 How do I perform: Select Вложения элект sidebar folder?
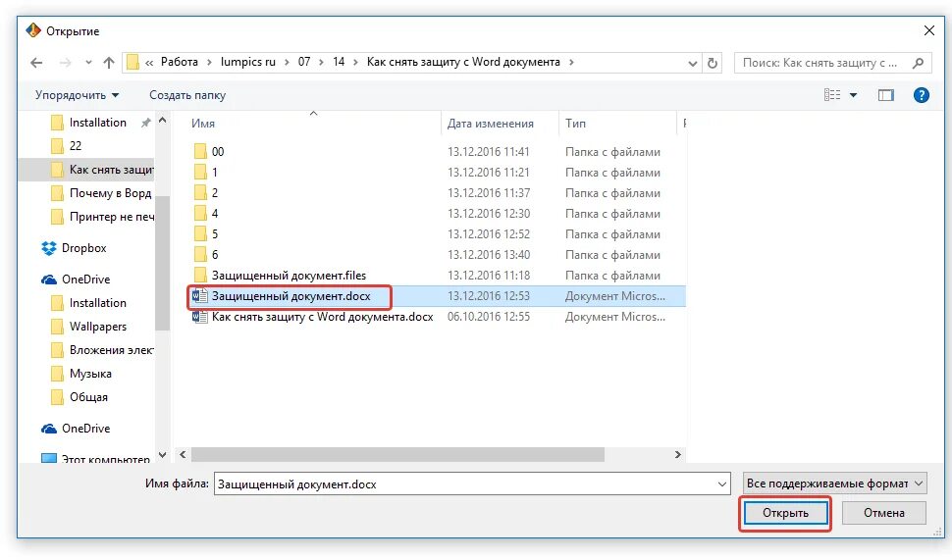[x=102, y=350]
